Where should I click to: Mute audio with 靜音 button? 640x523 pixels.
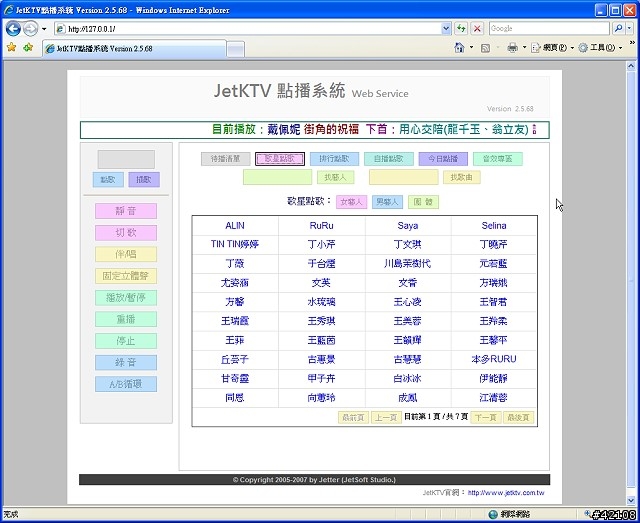pos(126,211)
